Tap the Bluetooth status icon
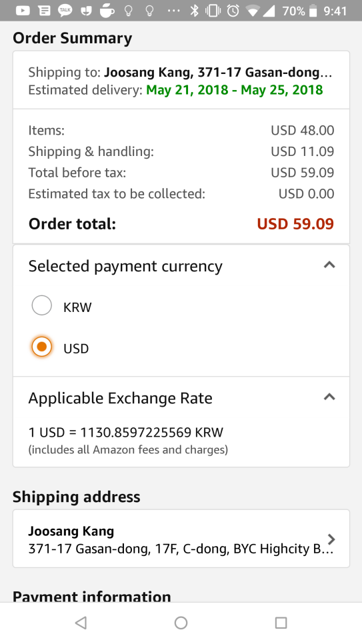 click(x=194, y=10)
